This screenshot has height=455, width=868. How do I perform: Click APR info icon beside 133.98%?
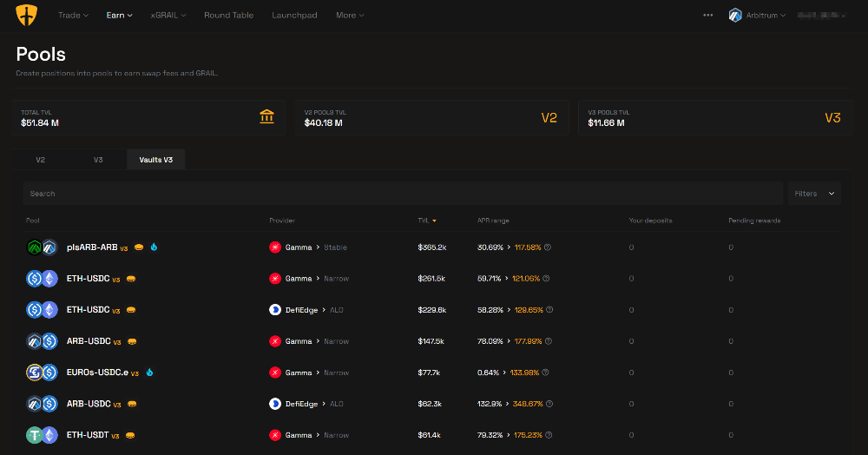(545, 373)
